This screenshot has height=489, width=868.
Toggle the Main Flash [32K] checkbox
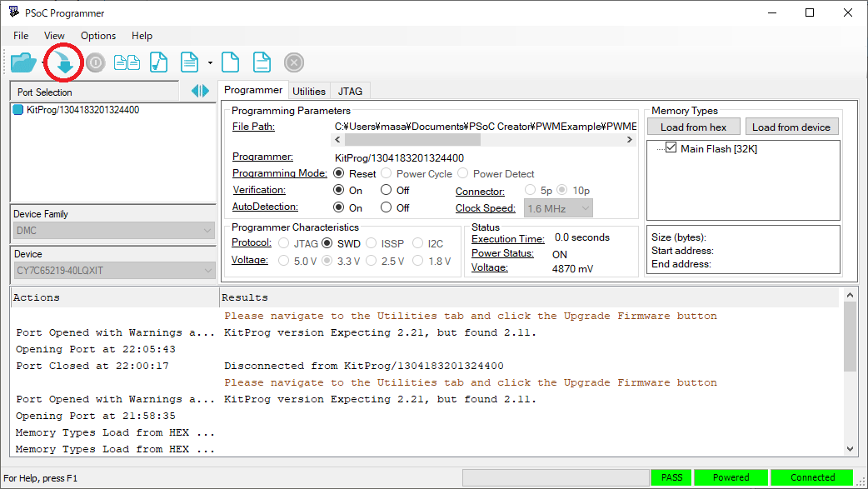point(671,147)
